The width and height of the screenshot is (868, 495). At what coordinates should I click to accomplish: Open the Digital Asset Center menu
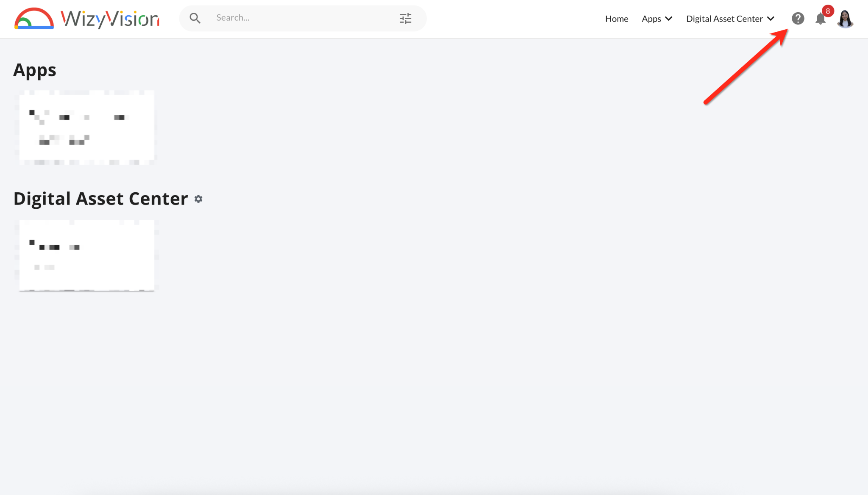pyautogui.click(x=724, y=19)
